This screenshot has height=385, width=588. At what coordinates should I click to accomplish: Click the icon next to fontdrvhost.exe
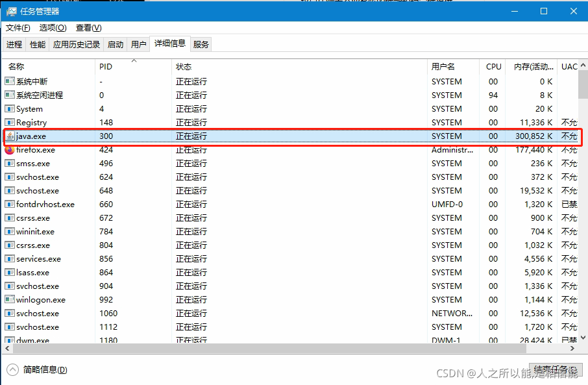tap(10, 204)
